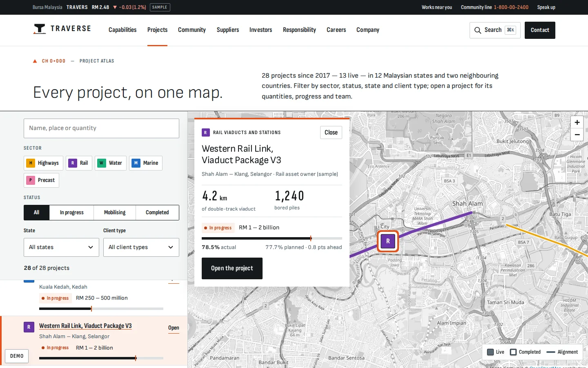Open Responsibility menu
The height and width of the screenshot is (368, 588).
coord(299,30)
